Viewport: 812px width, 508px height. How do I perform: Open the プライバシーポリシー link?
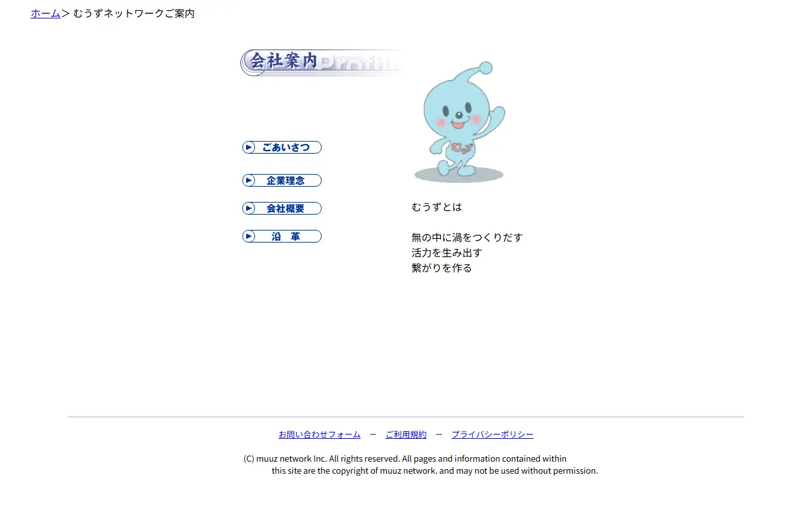pyautogui.click(x=492, y=434)
